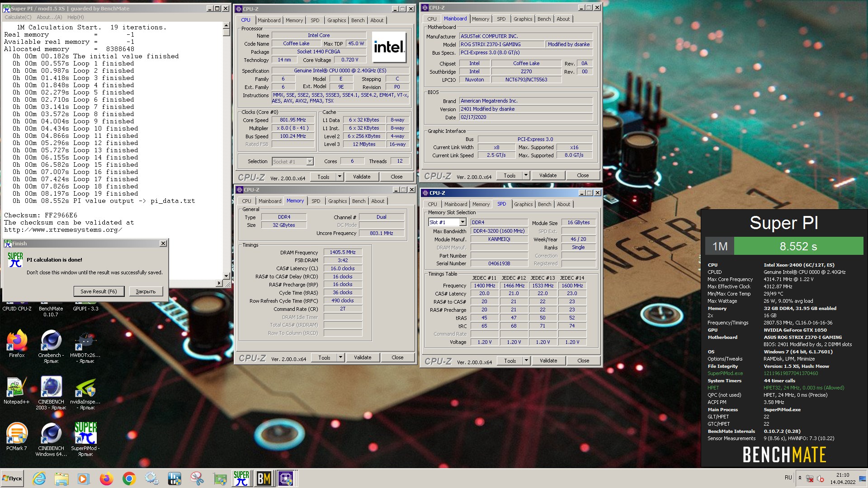Open the CPUID CPU-Z desktop shortcut
This screenshot has height=488, width=868.
(x=17, y=308)
